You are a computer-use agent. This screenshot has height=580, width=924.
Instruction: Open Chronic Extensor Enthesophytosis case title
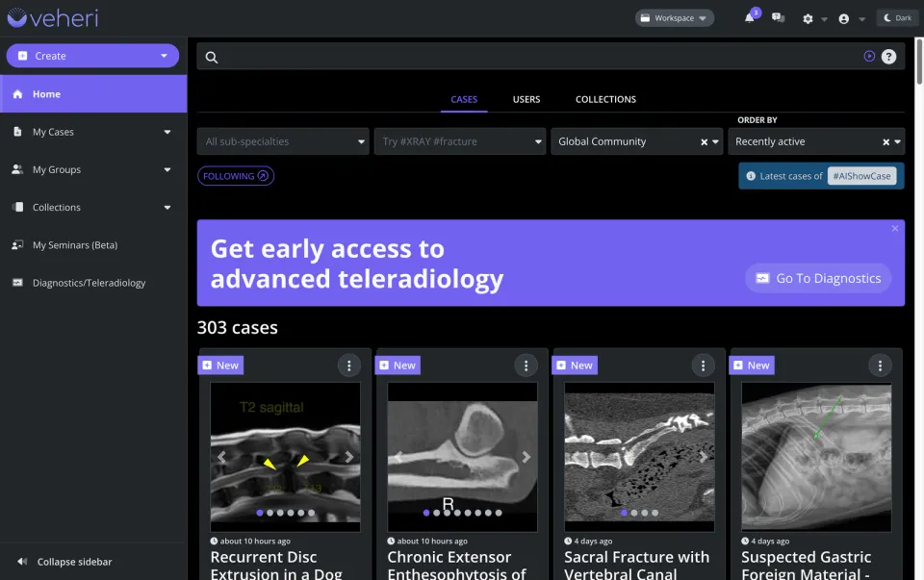456,566
